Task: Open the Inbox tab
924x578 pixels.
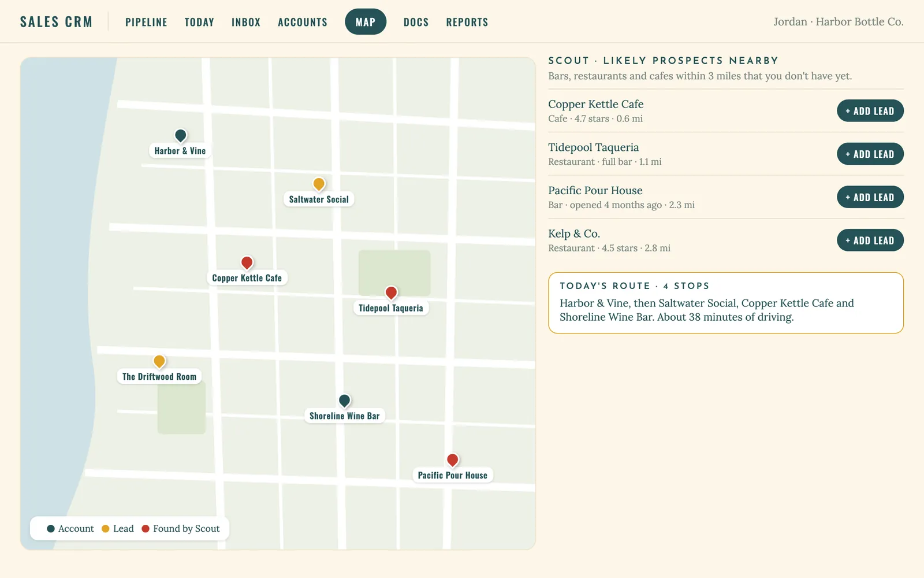Action: click(x=246, y=22)
